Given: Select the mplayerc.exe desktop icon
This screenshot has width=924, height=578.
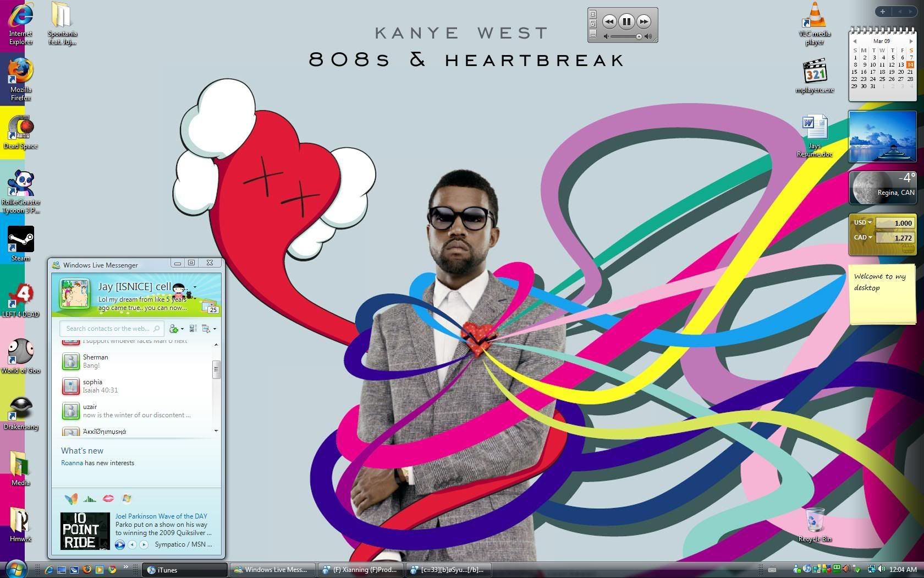Looking at the screenshot, I should point(815,76).
